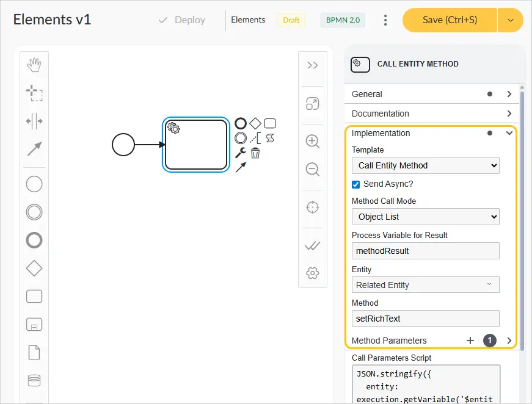Activate the create/remove space tool
532x404 pixels.
coord(34,121)
